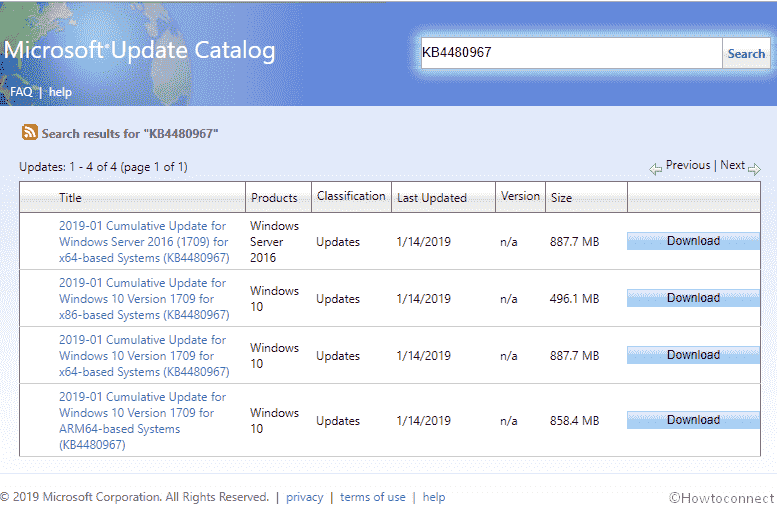
Task: Sort results by Title column
Action: (70, 198)
